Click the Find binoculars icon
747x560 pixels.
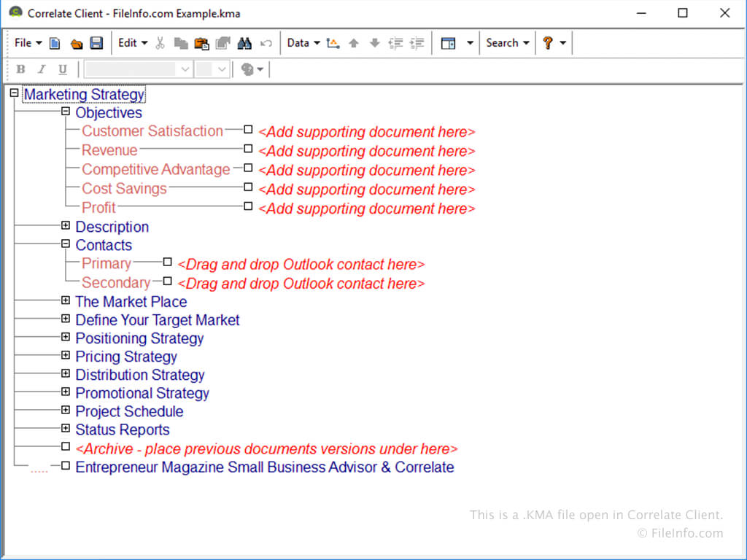244,43
